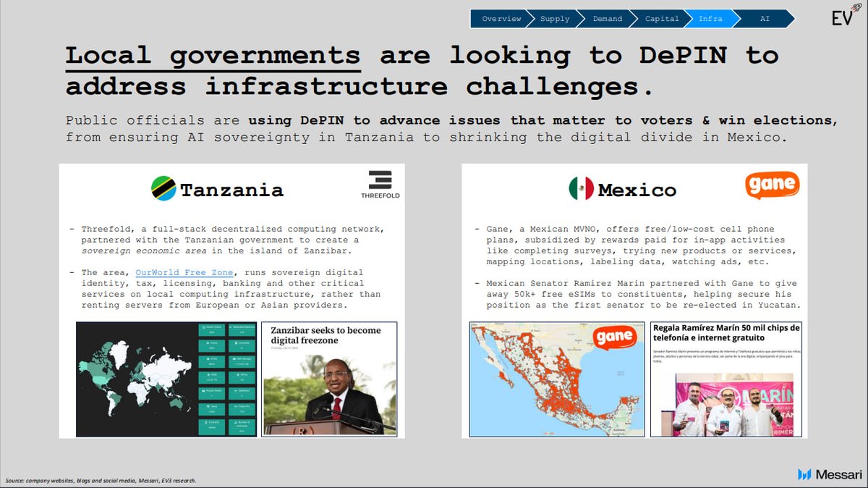Select the Gane badge overlaying the coverage map
Image resolution: width=868 pixels, height=488 pixels.
coord(616,337)
